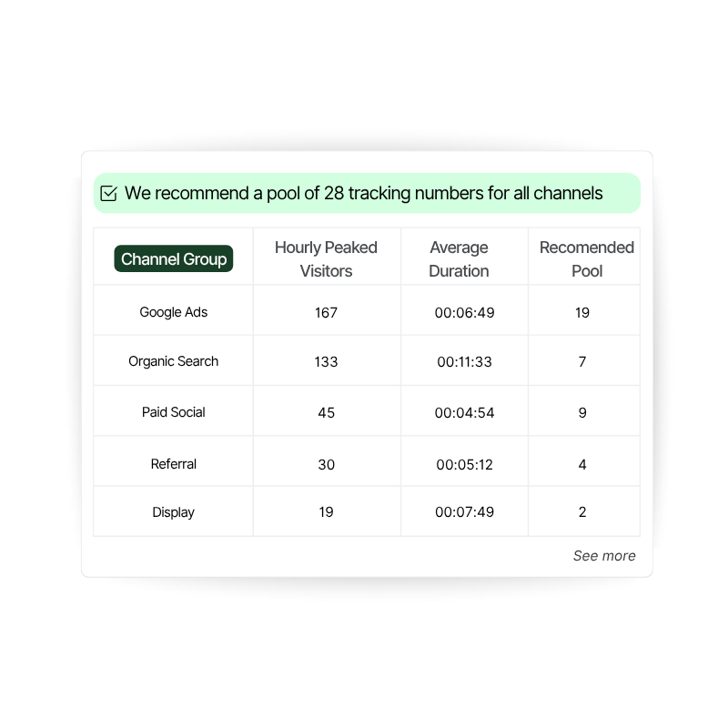This screenshot has width=728, height=728.
Task: Click the checkmark icon in the recommendation banner
Action: point(109,193)
